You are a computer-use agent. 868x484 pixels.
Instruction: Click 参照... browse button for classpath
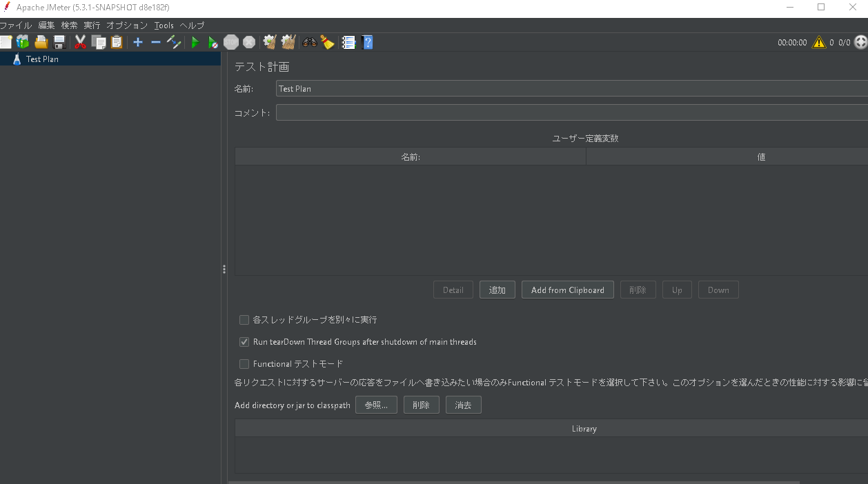pos(376,405)
